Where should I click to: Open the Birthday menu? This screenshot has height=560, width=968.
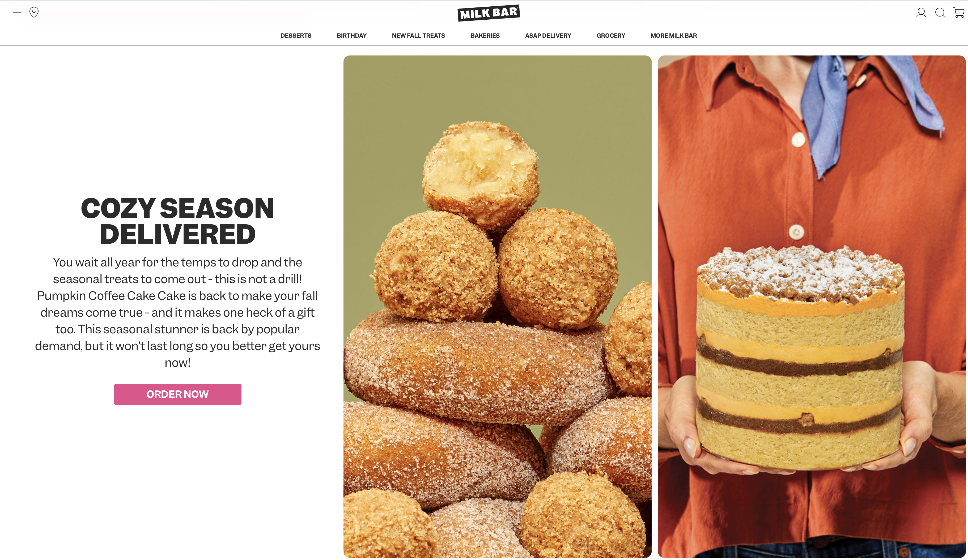point(351,36)
